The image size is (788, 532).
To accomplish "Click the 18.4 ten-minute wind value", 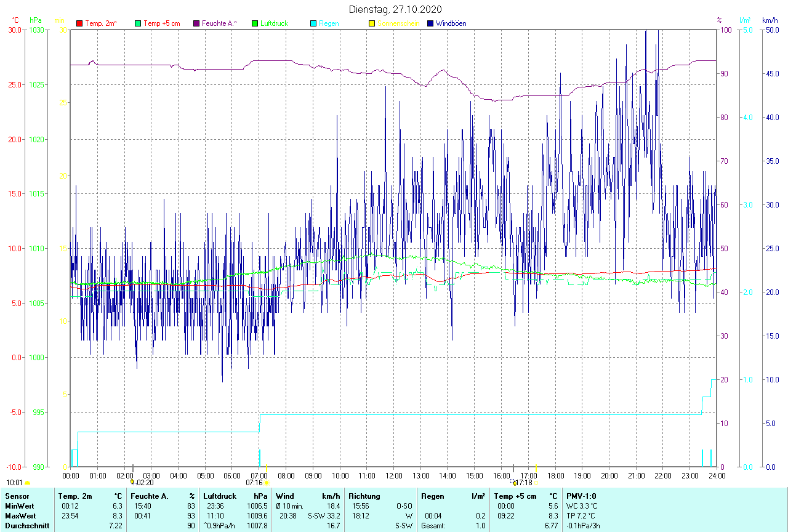I will (333, 506).
